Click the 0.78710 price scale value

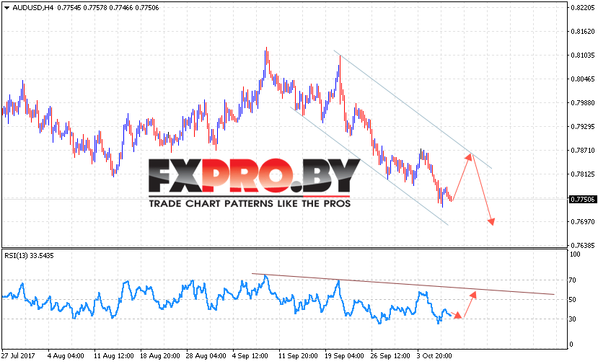pyautogui.click(x=583, y=150)
